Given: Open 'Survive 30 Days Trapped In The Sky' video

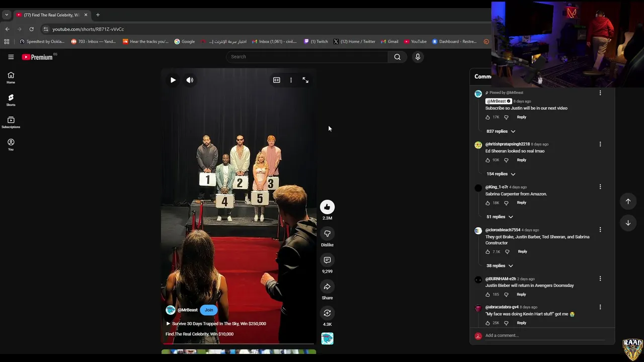Looking at the screenshot, I should point(216,324).
